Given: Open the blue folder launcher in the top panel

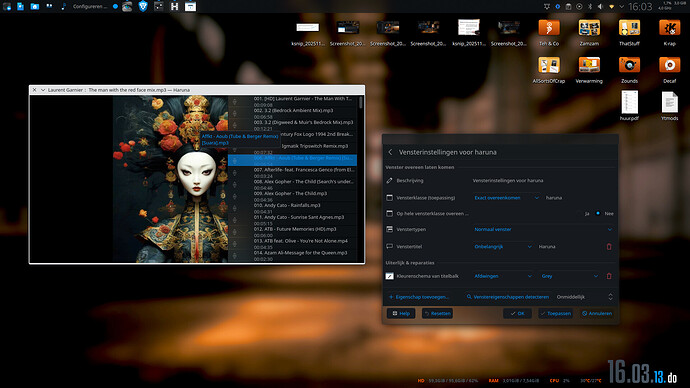Looking at the screenshot, I should pyautogui.click(x=35, y=6).
